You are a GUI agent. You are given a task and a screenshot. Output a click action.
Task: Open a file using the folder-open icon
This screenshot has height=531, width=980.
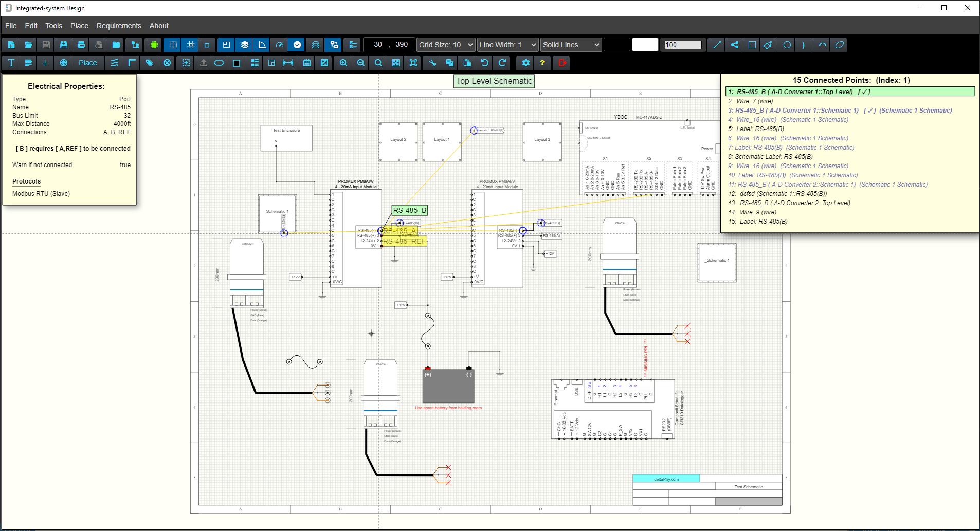coord(28,45)
